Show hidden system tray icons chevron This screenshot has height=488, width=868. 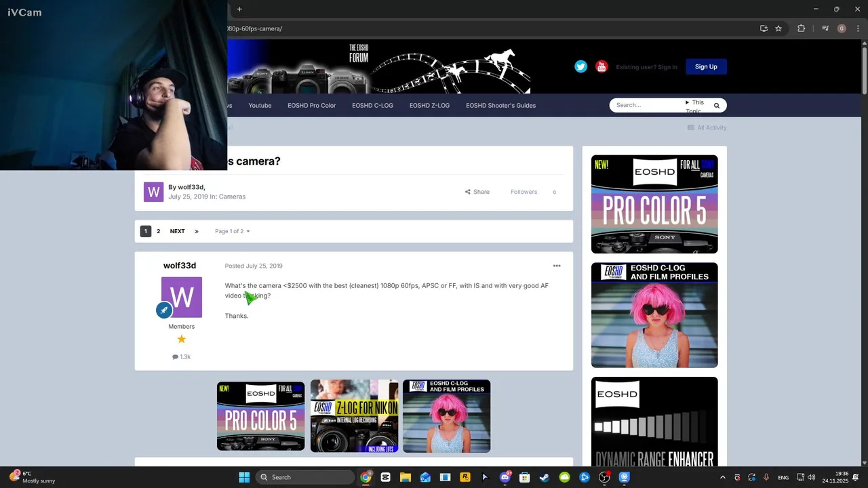tap(723, 477)
